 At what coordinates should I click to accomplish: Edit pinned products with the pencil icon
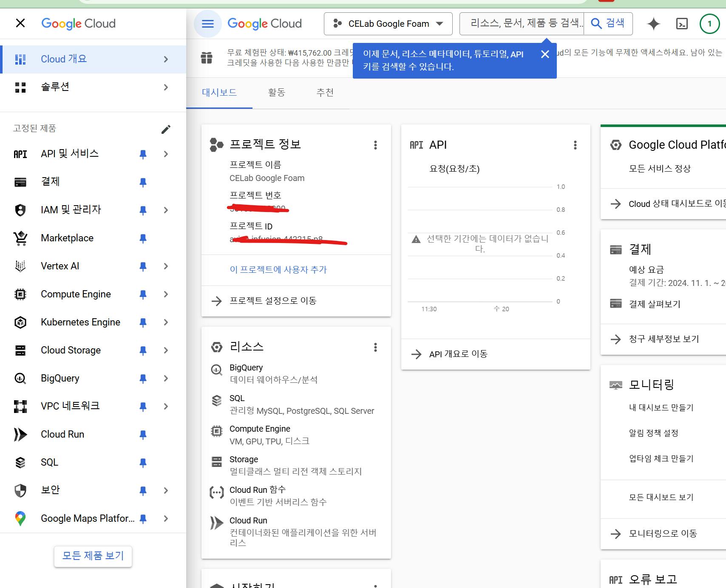(166, 129)
